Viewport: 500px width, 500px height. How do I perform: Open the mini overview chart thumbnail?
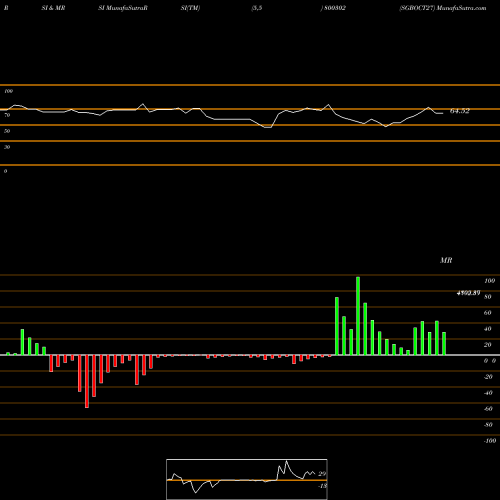pos(247,479)
